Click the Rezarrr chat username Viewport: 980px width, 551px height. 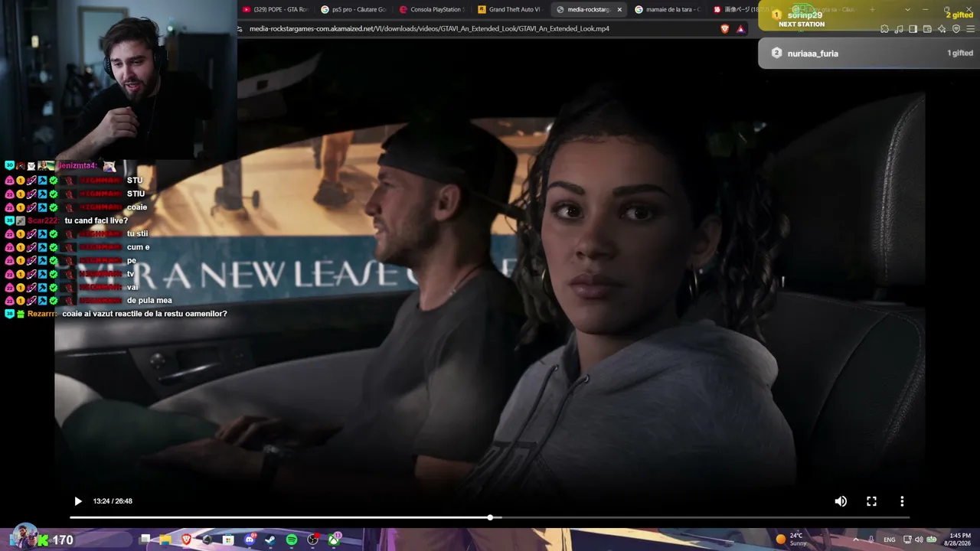click(41, 314)
